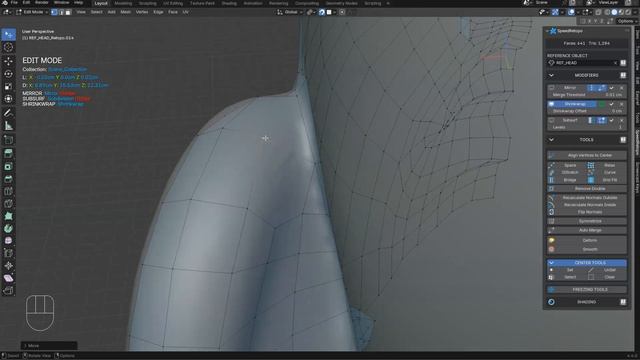Select the Select Box tool

[9, 34]
